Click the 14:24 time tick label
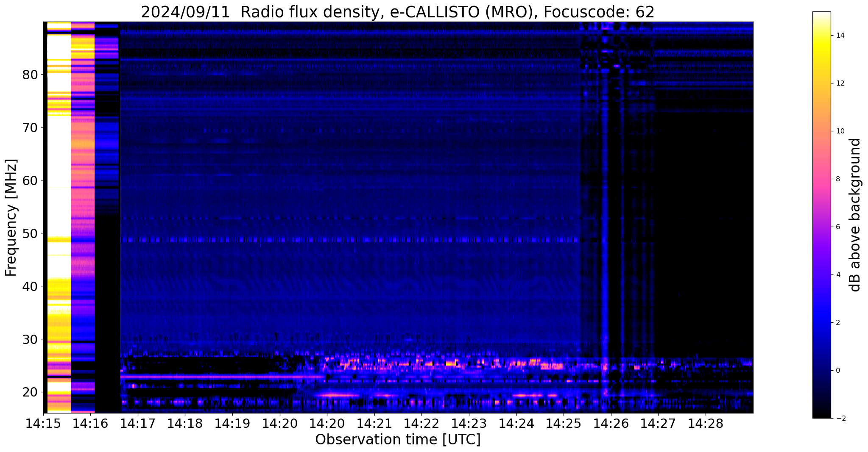Image resolution: width=868 pixels, height=452 pixels. click(516, 423)
